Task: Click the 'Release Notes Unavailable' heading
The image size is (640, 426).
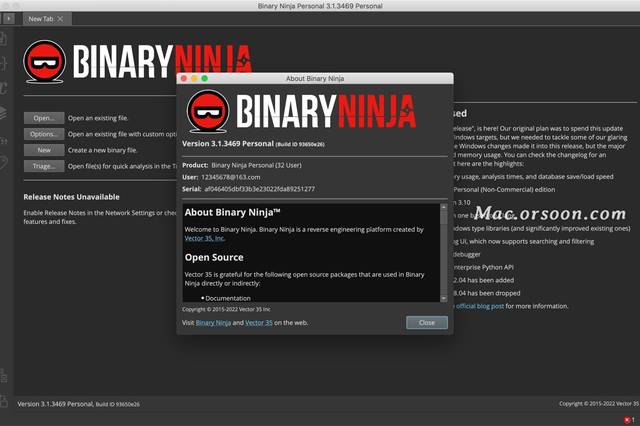Action: pos(71,197)
